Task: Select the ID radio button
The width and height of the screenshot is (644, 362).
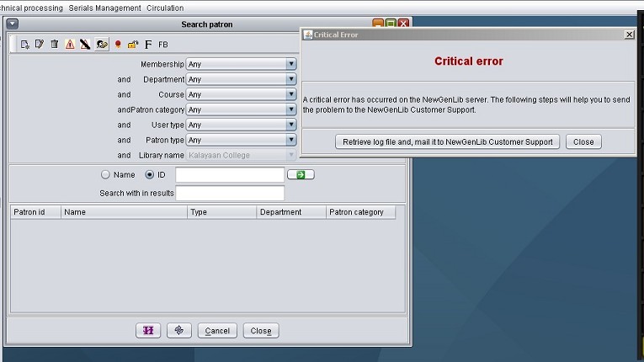Action: pyautogui.click(x=150, y=175)
